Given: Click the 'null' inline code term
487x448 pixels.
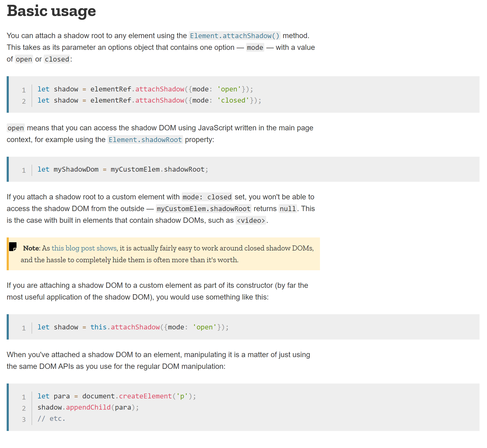Looking at the screenshot, I should [x=287, y=208].
